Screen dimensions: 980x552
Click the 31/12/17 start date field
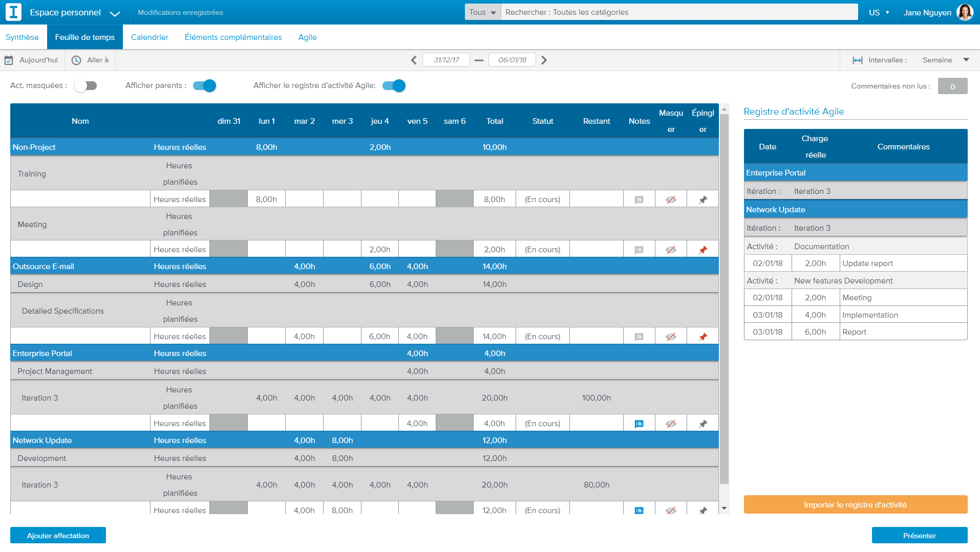[445, 59]
